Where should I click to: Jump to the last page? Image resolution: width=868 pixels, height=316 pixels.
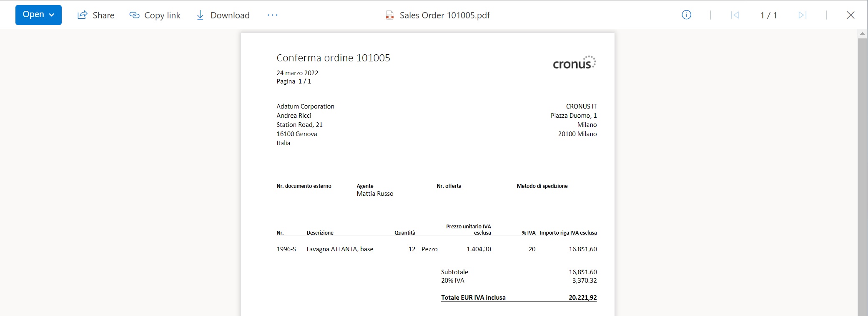pyautogui.click(x=803, y=15)
